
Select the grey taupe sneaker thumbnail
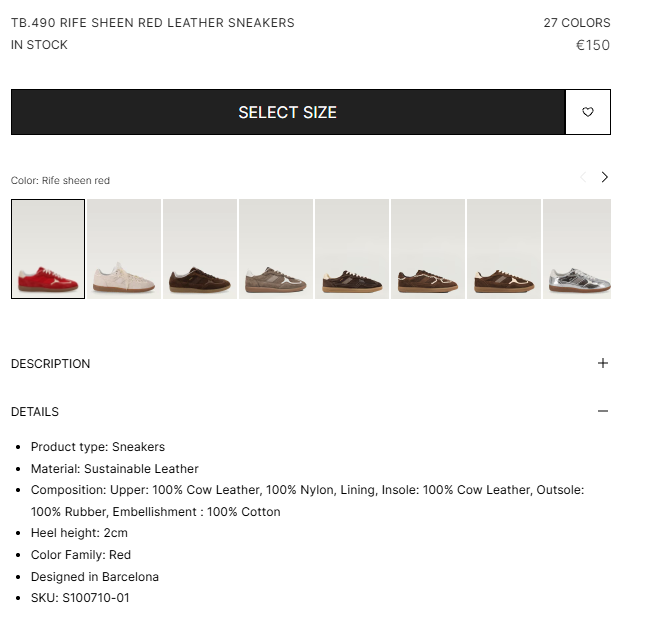click(276, 249)
